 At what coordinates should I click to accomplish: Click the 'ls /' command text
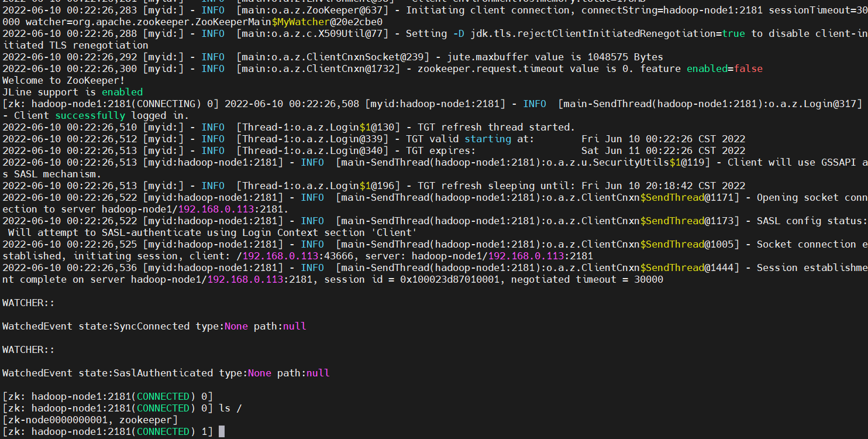pyautogui.click(x=230, y=408)
